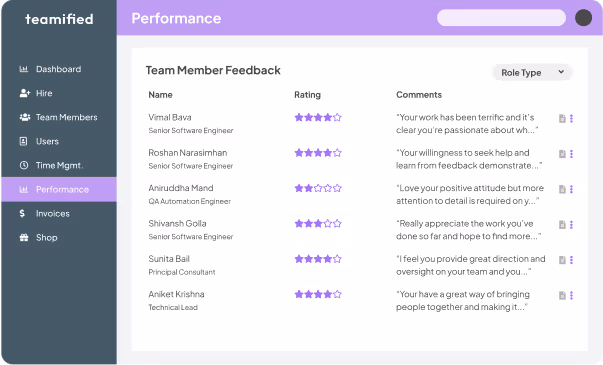Expand the Role Type dropdown
Viewport: 603px width, 365px height.
click(533, 72)
